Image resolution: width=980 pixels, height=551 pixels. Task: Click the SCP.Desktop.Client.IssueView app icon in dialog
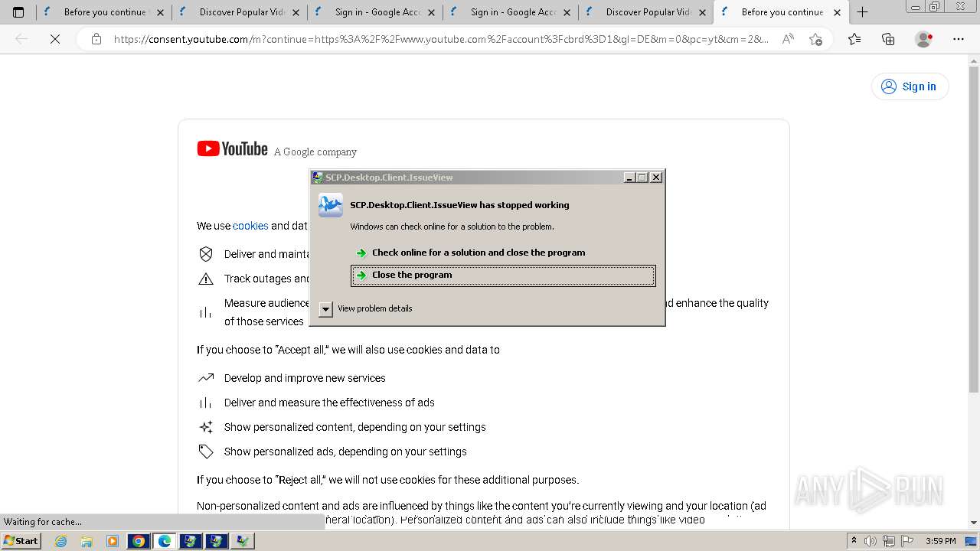[x=331, y=205]
